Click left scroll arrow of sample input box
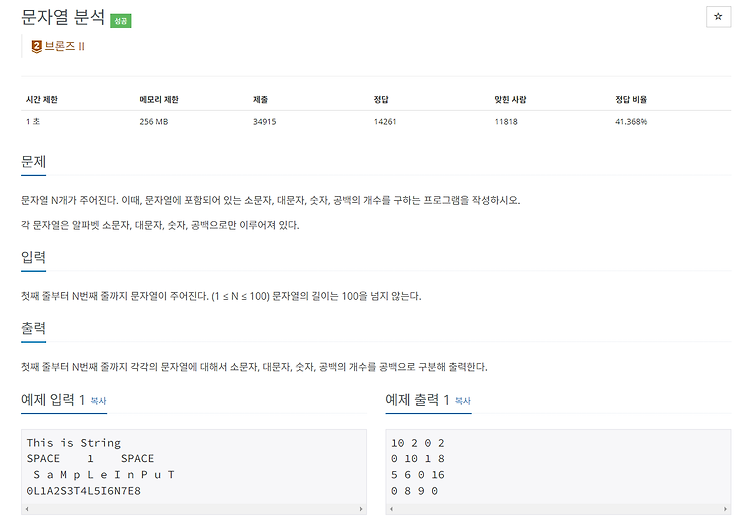This screenshot has width=750, height=523. 27,509
